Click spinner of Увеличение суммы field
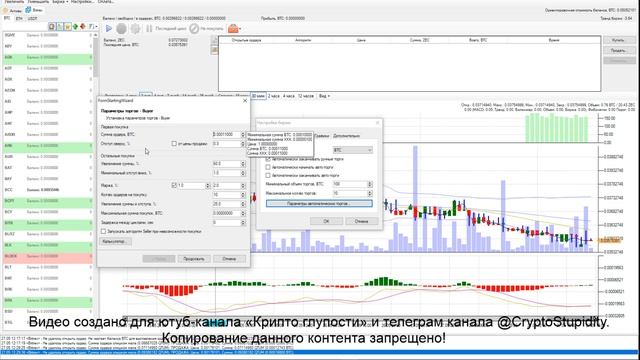Image resolution: width=640 pixels, height=360 pixels. click(243, 164)
